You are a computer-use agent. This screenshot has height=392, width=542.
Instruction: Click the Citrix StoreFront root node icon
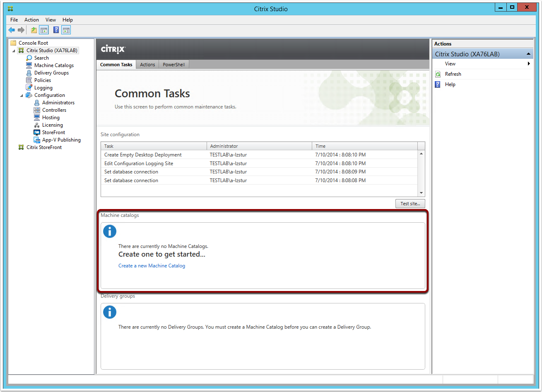(x=21, y=147)
